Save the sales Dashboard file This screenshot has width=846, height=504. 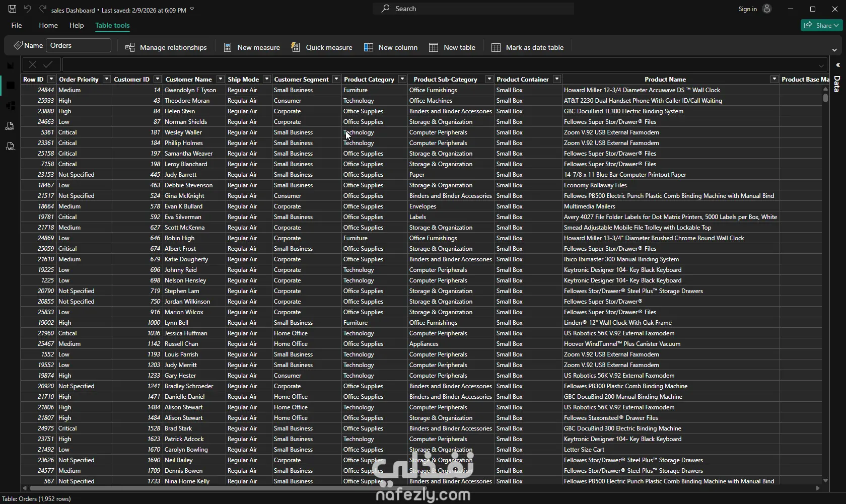click(12, 9)
